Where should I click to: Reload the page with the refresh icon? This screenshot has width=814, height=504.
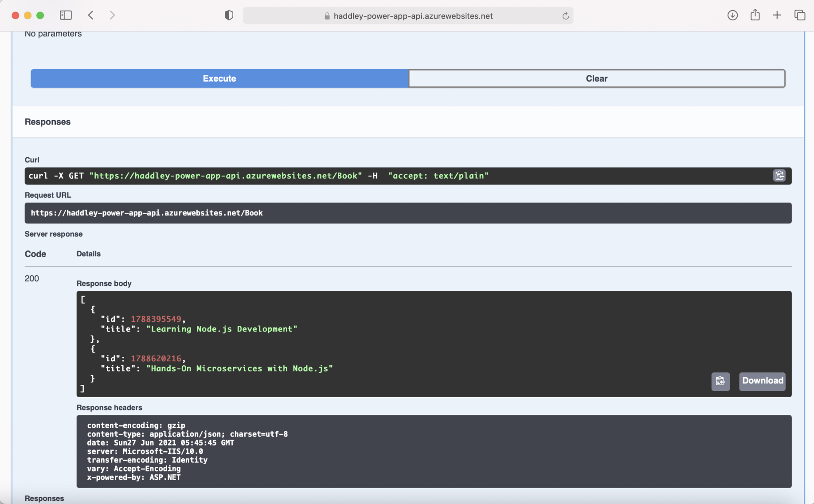pos(565,16)
